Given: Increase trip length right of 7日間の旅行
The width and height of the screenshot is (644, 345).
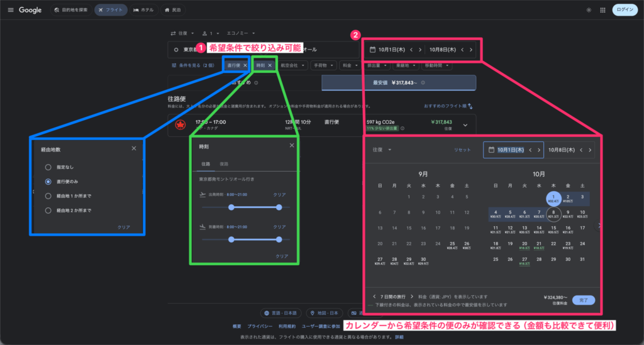Looking at the screenshot, I should tap(412, 296).
